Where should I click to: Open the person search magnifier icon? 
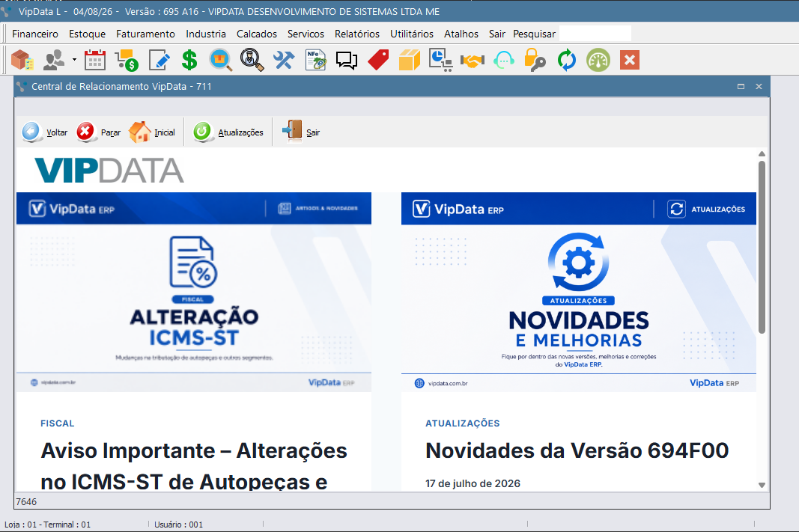click(252, 60)
